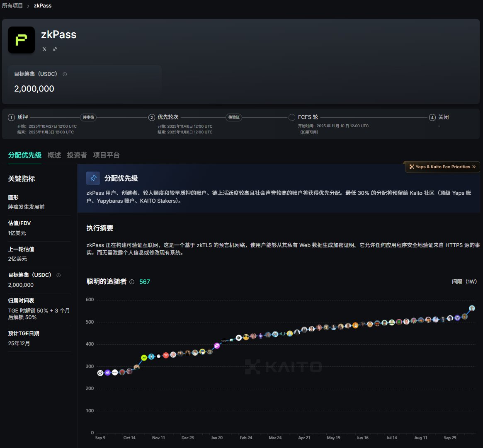Image resolution: width=483 pixels, height=448 pixels.
Task: Click the zkPass green P logo
Action: (x=21, y=40)
